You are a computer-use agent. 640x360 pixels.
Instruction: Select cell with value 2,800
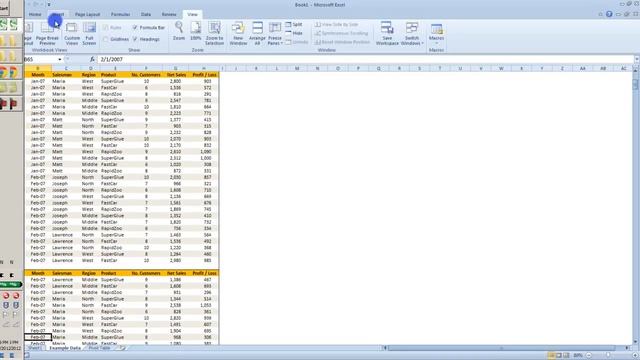pos(176,81)
